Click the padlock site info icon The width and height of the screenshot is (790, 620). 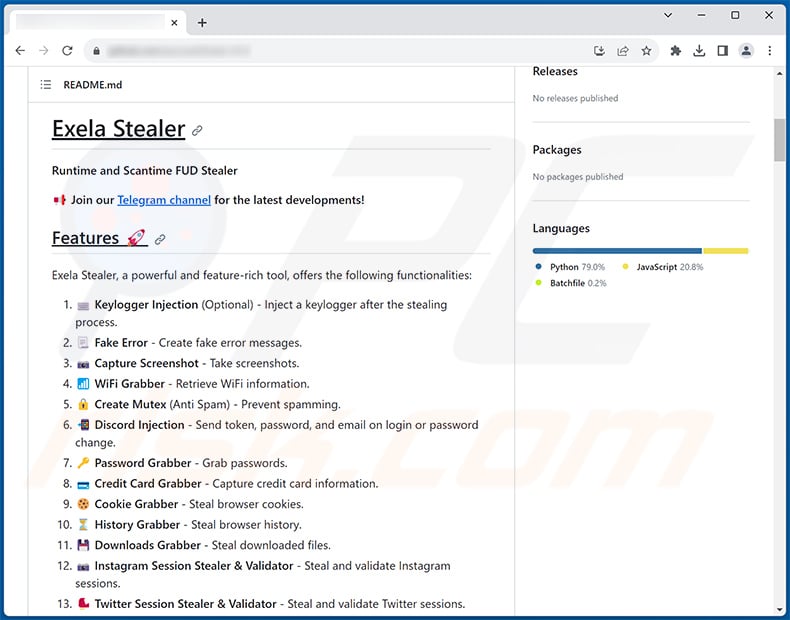(96, 50)
